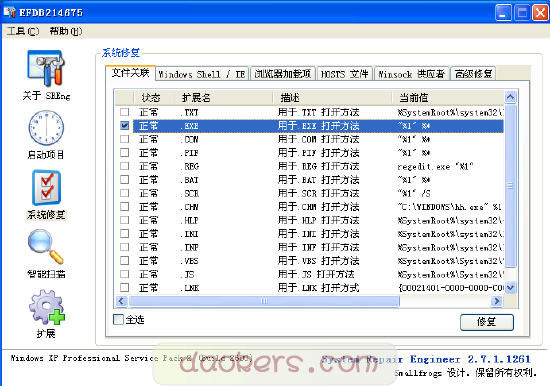Click the 修复 repair button
Viewport: 550px width, 386px height.
coord(487,322)
